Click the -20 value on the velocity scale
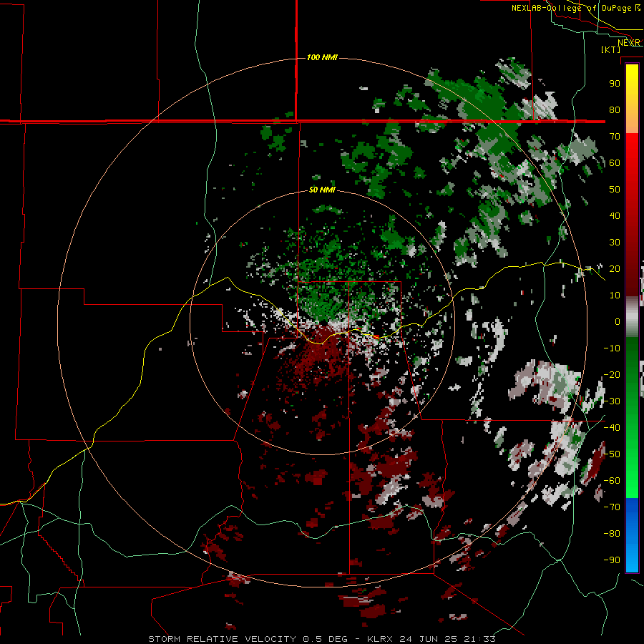Image resolution: width=644 pixels, height=644 pixels. click(x=612, y=374)
